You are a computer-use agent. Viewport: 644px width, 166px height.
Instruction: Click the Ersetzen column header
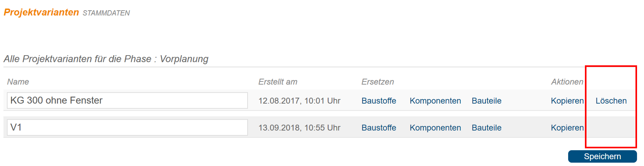(378, 82)
